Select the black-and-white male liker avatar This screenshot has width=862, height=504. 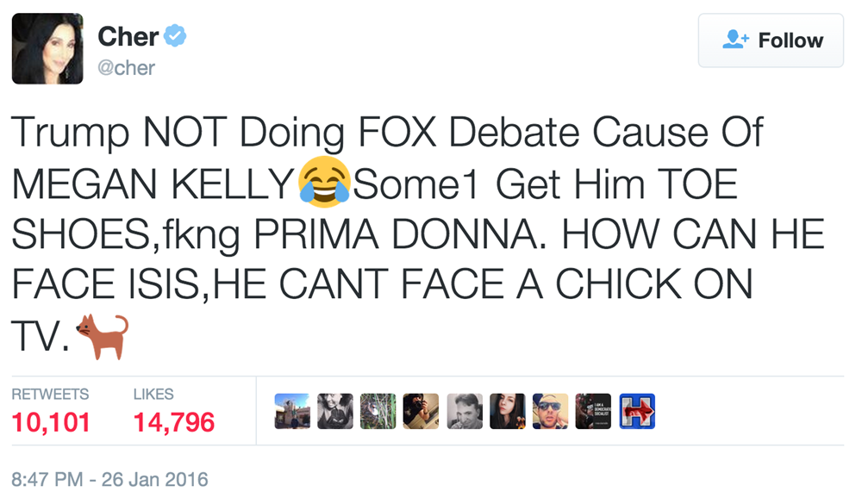465,411
